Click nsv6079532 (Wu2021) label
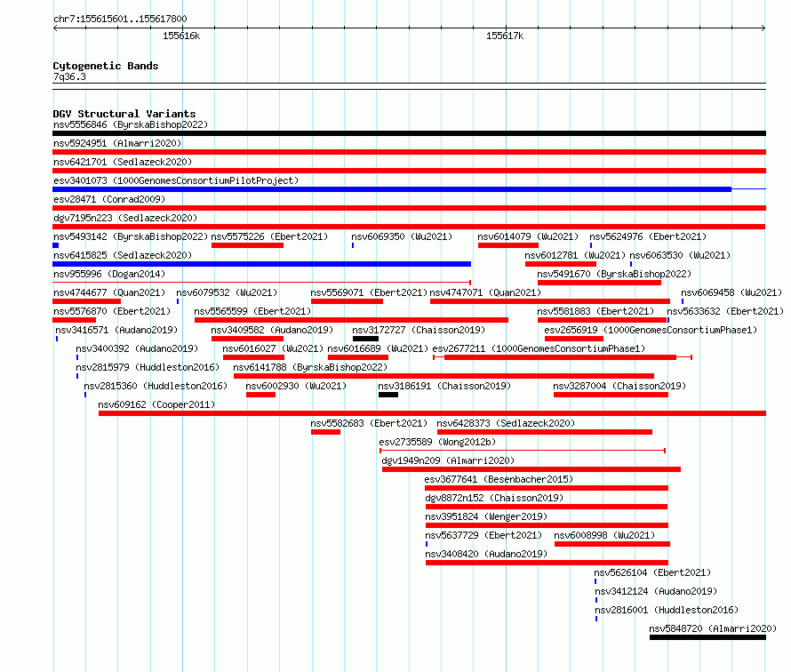Viewport: 791px width, 672px height. [x=227, y=292]
